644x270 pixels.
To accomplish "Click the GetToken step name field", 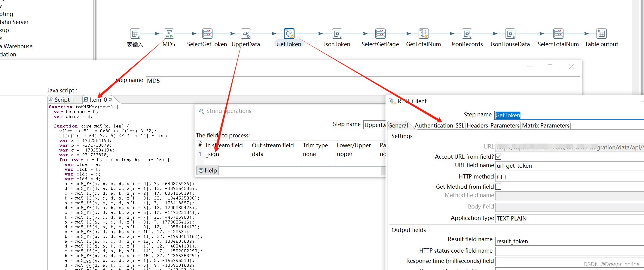I will (x=569, y=115).
